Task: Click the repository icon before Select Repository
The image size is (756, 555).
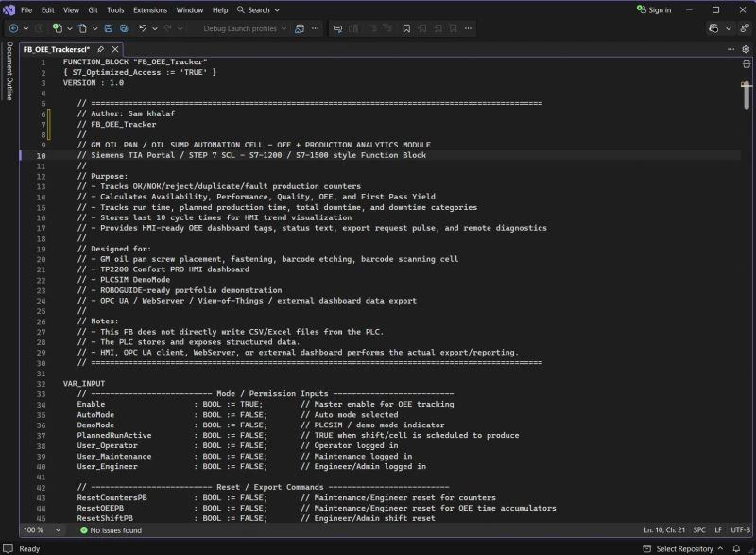Action: click(647, 548)
